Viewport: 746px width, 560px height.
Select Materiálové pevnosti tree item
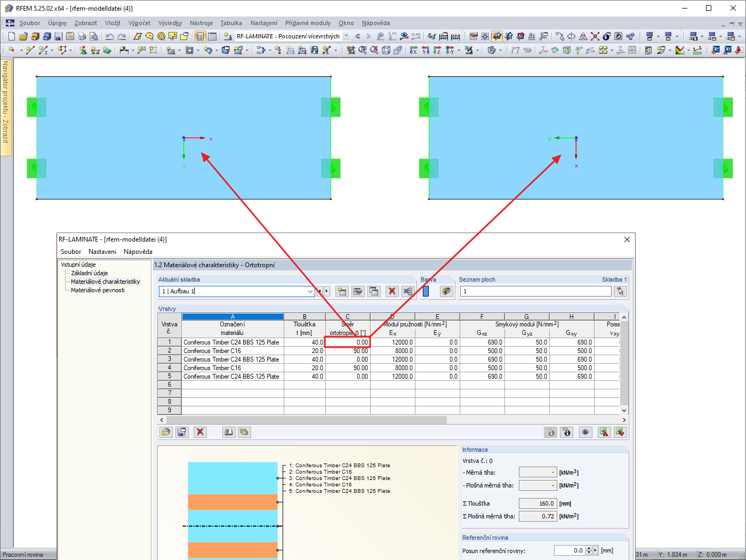pyautogui.click(x=98, y=290)
